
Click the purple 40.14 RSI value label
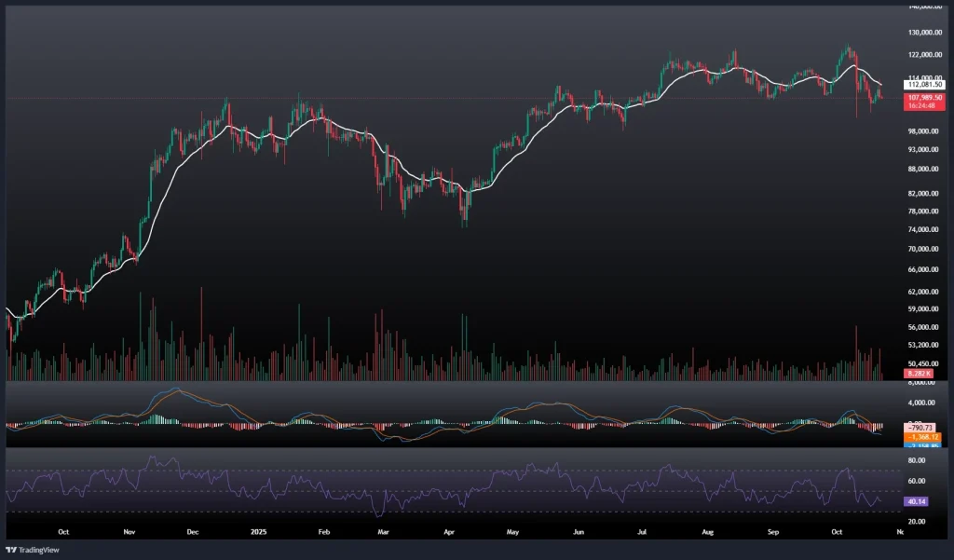click(x=917, y=501)
